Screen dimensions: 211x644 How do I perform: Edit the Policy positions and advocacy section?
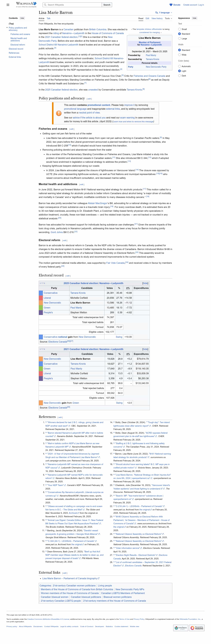[89, 99]
